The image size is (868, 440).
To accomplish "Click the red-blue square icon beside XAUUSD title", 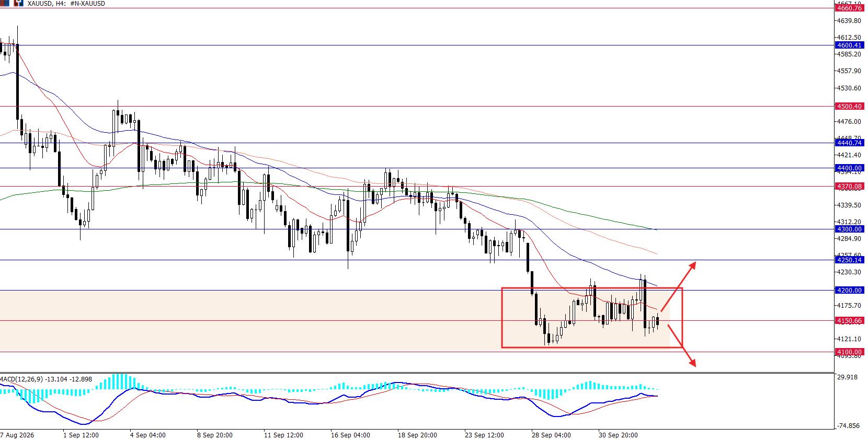I will coord(18,3).
